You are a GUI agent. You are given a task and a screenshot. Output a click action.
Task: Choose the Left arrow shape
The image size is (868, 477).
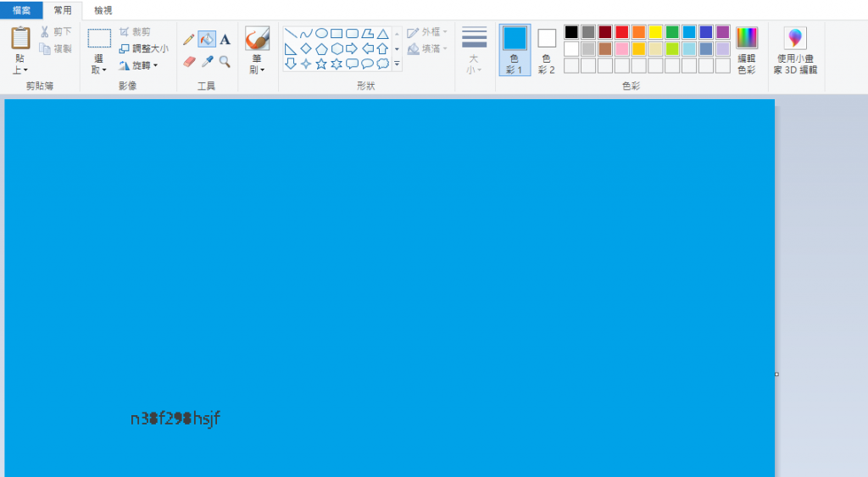(x=368, y=48)
